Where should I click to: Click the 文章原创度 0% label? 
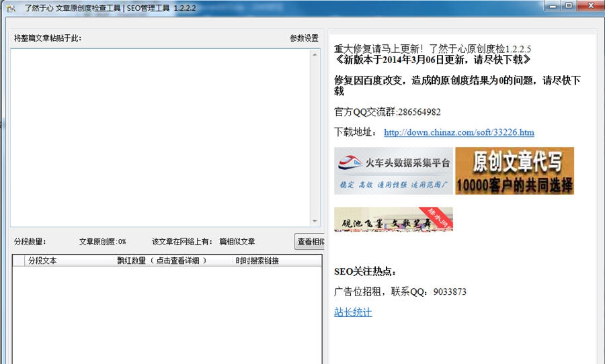pyautogui.click(x=102, y=242)
